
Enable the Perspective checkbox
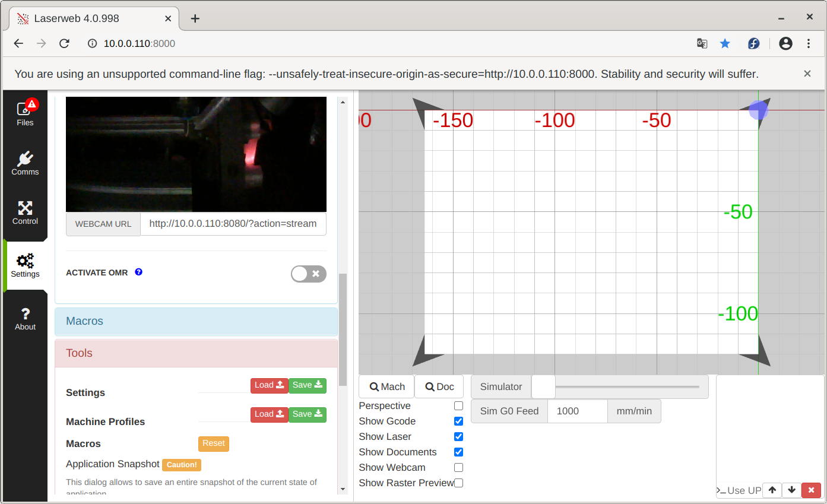click(x=458, y=406)
